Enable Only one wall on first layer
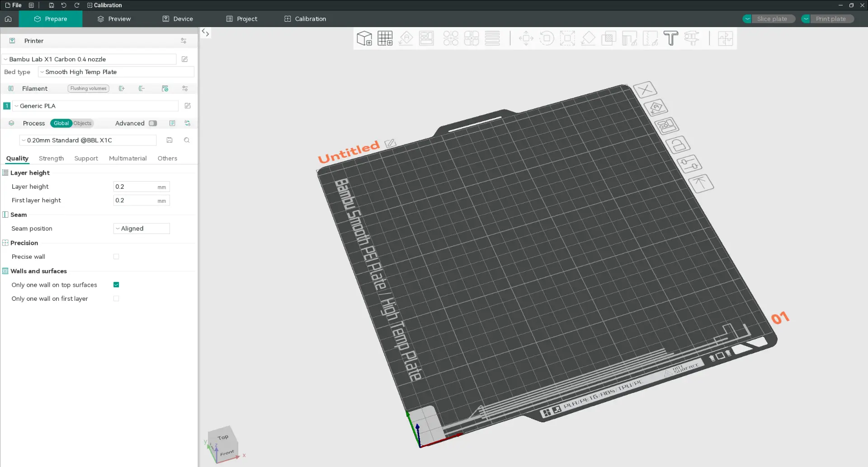Screen dimensions: 868x467 [116, 299]
